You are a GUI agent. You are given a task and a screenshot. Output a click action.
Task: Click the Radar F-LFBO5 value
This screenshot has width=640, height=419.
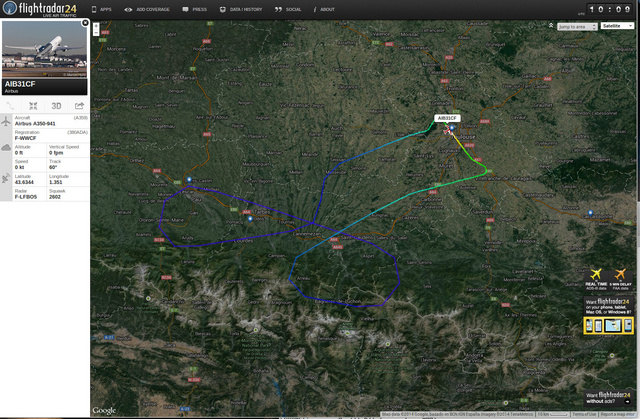point(26,197)
